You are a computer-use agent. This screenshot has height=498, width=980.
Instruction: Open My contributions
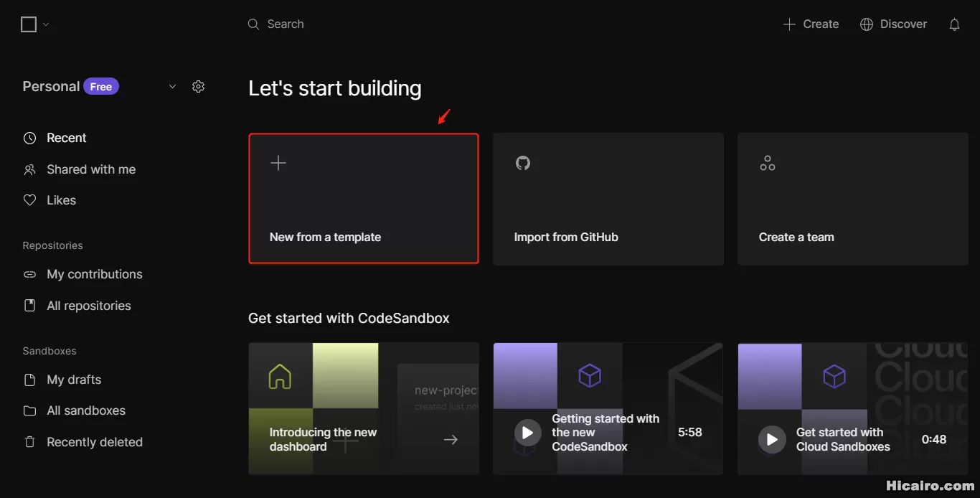point(95,274)
